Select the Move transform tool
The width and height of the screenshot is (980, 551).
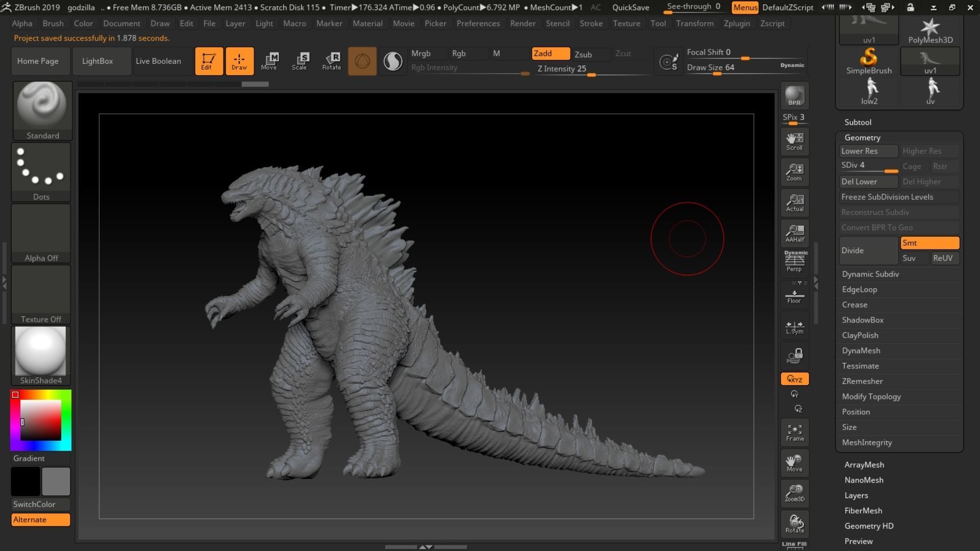(x=269, y=61)
